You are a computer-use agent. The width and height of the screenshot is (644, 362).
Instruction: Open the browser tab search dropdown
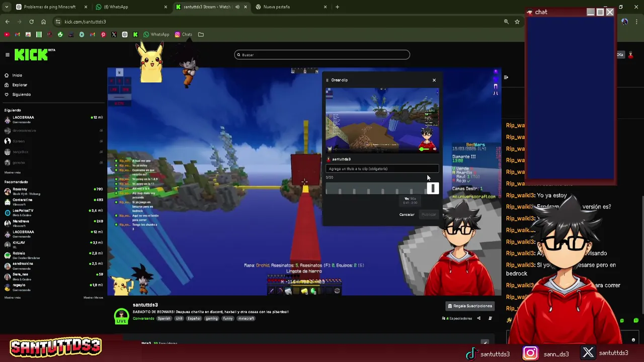[x=7, y=7]
